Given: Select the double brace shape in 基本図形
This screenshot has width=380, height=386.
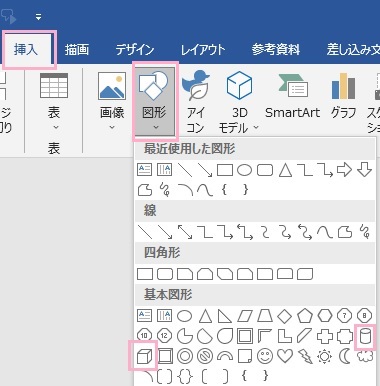Looking at the screenshot, I should (185, 376).
